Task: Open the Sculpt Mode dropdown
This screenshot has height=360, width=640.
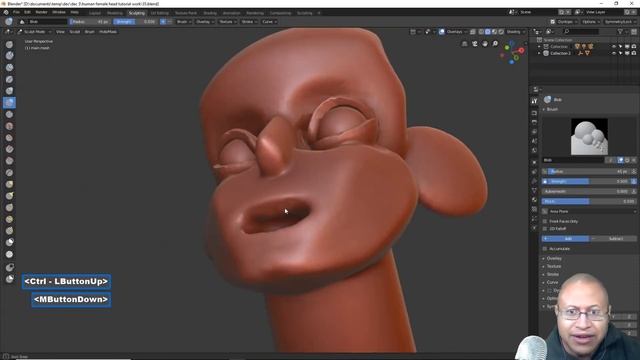Action: pos(34,31)
